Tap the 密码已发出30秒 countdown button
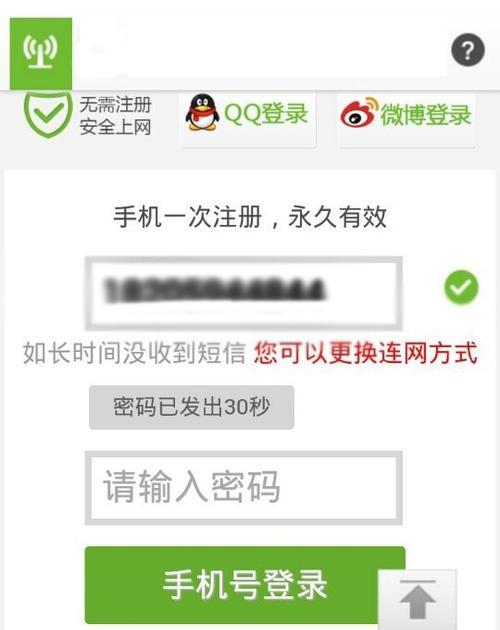500x630 pixels. [x=192, y=407]
